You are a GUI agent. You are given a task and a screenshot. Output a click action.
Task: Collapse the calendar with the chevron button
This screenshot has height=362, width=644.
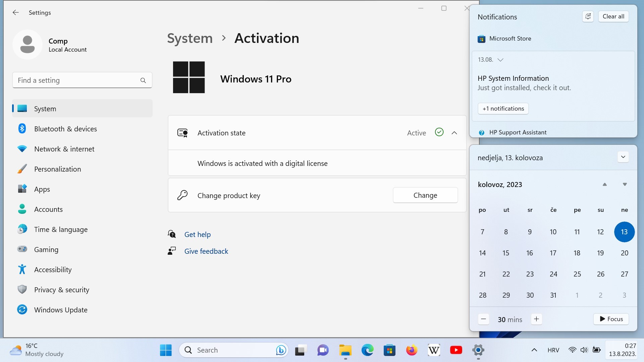tap(623, 157)
